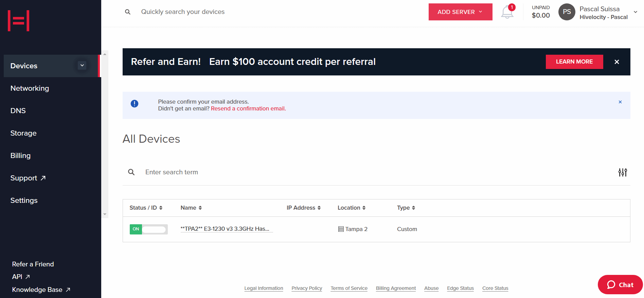644x298 pixels.
Task: Toggle the ON power switch for device
Action: tap(149, 229)
